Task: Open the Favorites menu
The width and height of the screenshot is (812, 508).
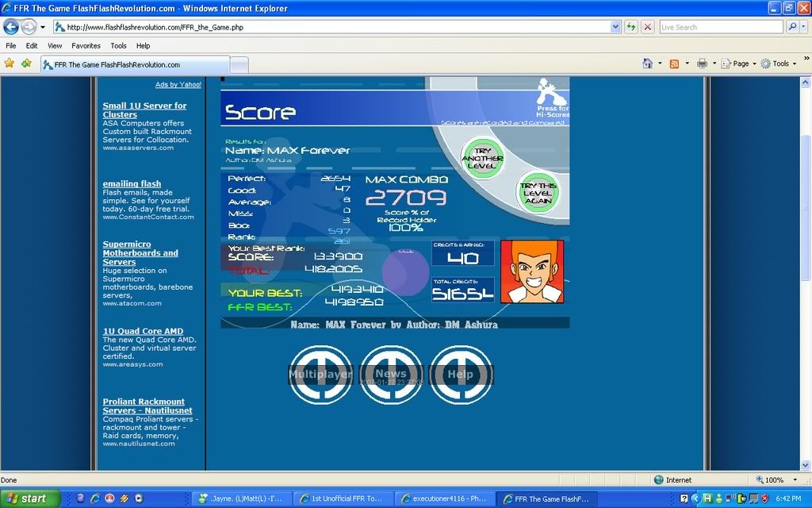Action: point(86,46)
